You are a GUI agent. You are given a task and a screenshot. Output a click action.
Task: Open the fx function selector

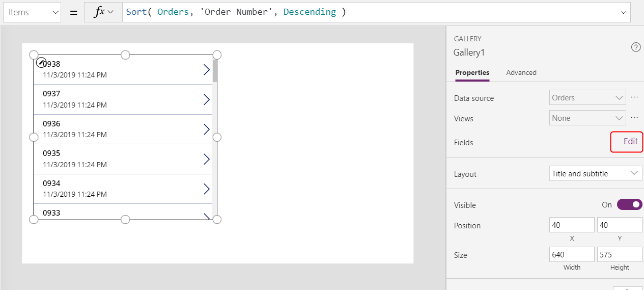click(103, 12)
